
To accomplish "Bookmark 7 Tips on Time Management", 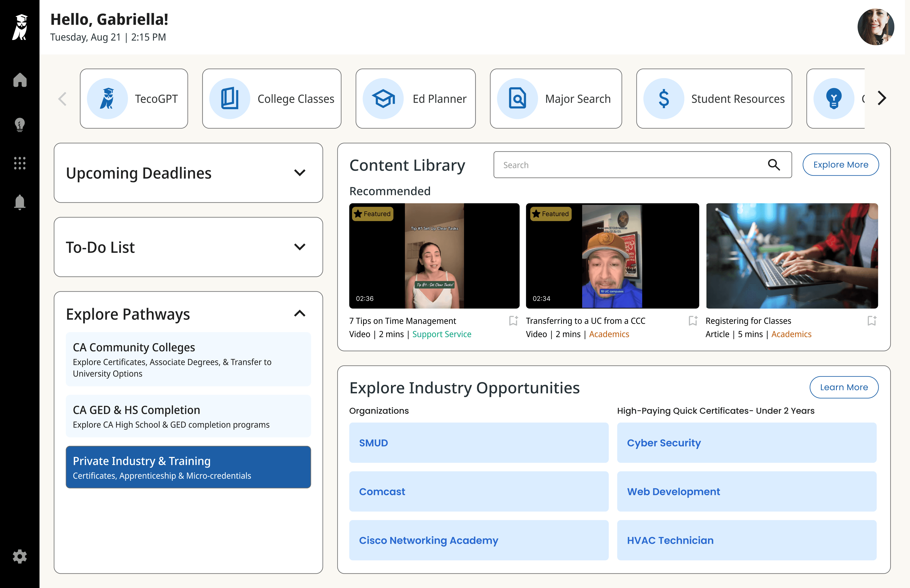I will click(x=513, y=321).
